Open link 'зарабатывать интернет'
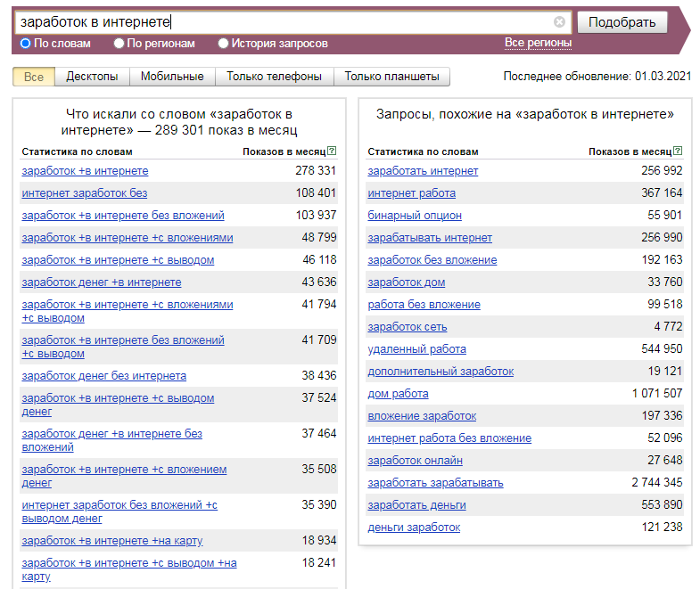Image resolution: width=700 pixels, height=589 pixels. (x=430, y=238)
